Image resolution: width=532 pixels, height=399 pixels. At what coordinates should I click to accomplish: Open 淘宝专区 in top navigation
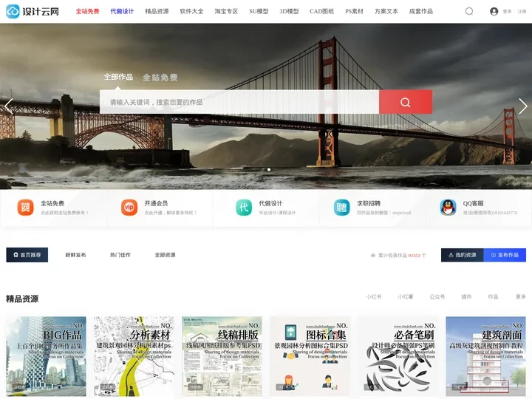(x=226, y=12)
